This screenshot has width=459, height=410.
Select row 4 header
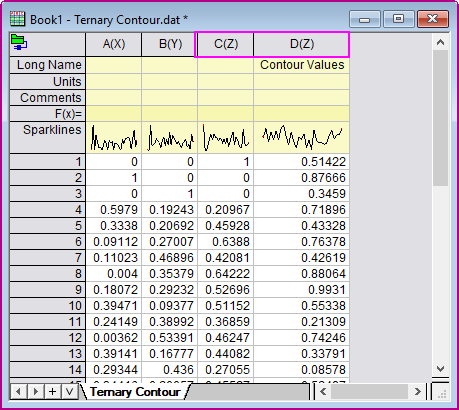[x=47, y=210]
